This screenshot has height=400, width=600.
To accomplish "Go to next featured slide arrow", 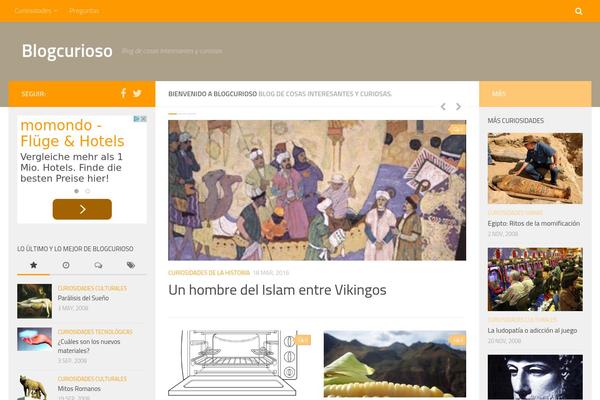I will point(458,107).
